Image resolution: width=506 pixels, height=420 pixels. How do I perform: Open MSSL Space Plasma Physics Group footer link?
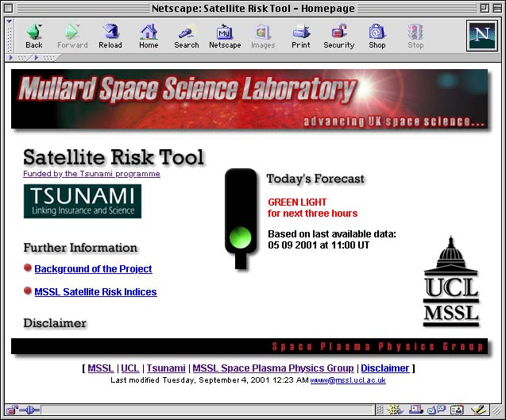[x=273, y=368]
